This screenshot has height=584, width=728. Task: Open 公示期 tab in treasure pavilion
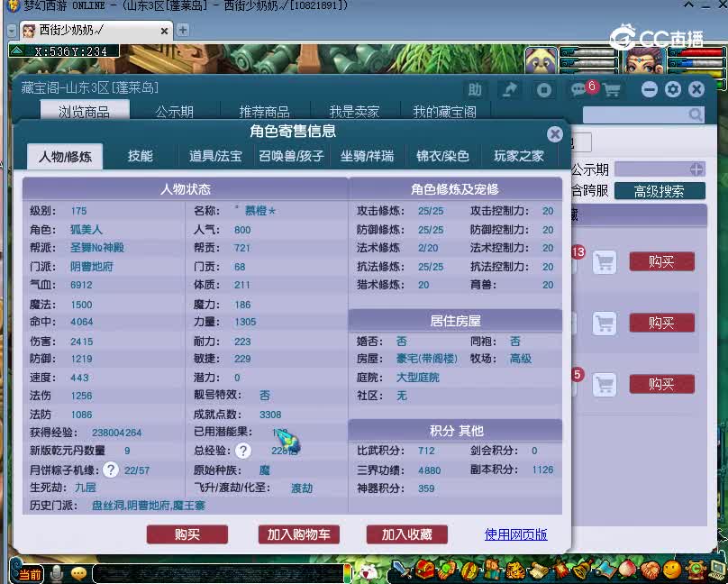tap(175, 112)
